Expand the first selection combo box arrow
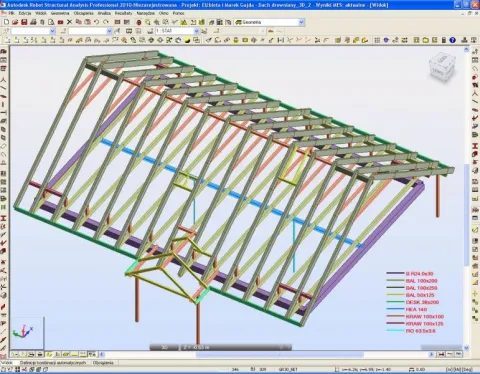This screenshot has width=480, height=374. [x=52, y=31]
